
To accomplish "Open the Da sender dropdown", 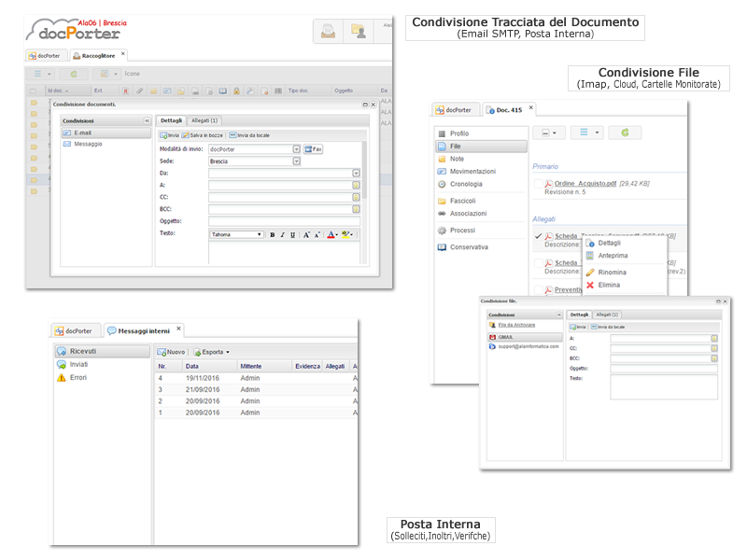I will pos(356,174).
